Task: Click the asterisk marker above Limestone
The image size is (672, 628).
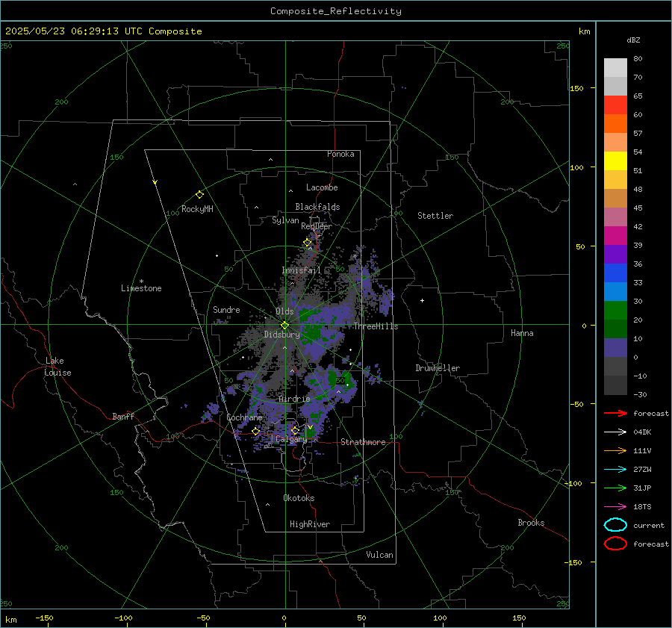Action: (x=141, y=282)
